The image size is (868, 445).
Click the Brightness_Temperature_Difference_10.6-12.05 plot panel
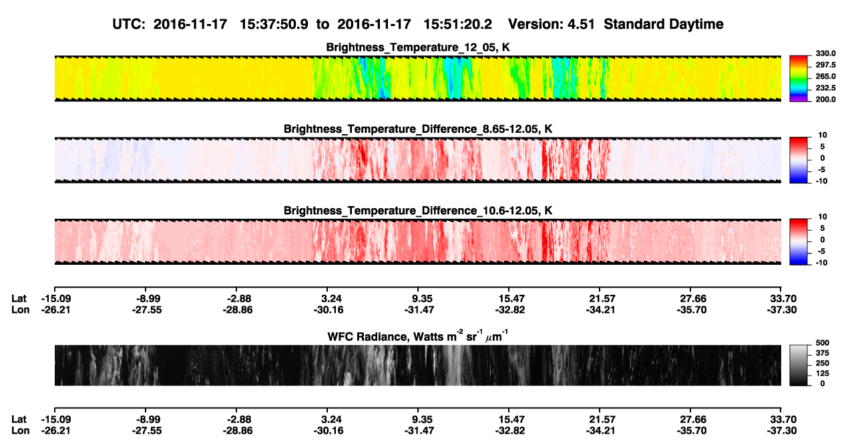tap(417, 241)
